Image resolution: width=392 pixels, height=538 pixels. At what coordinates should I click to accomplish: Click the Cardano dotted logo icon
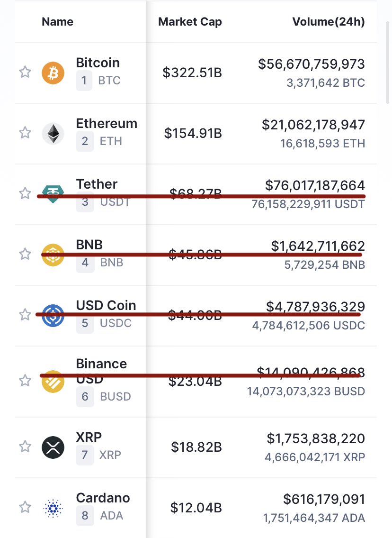(x=53, y=508)
